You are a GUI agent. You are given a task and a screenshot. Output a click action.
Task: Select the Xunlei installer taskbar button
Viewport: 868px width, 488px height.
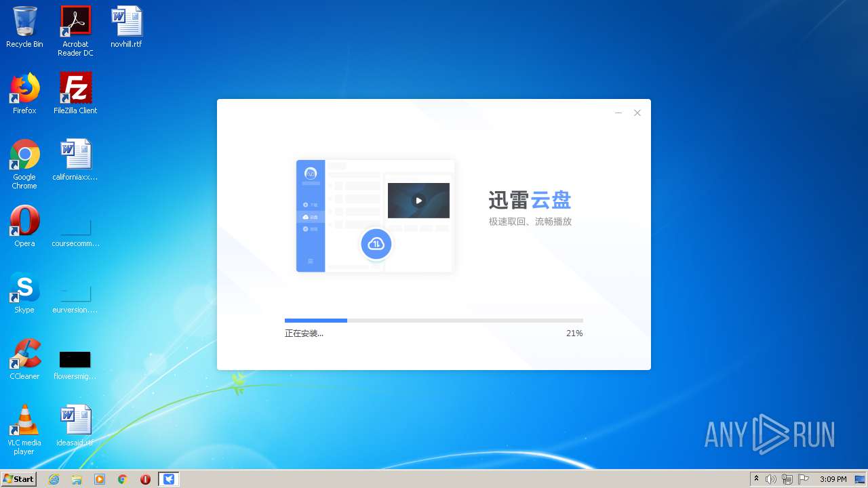coord(169,479)
